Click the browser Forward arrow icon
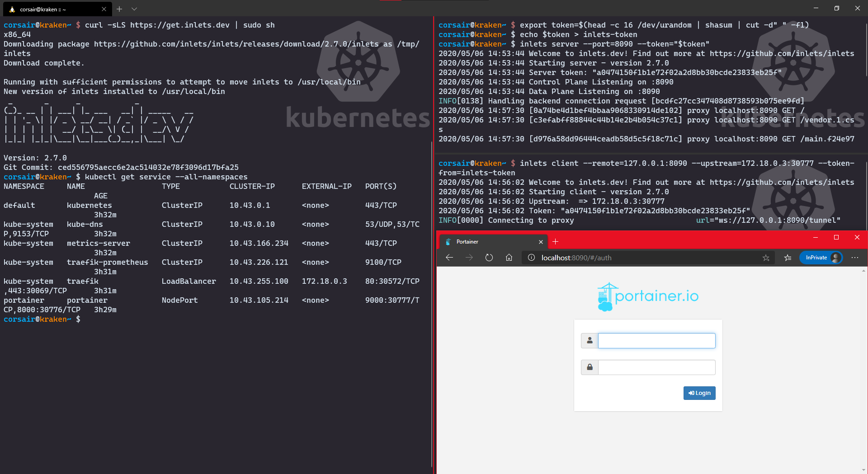 click(x=469, y=258)
